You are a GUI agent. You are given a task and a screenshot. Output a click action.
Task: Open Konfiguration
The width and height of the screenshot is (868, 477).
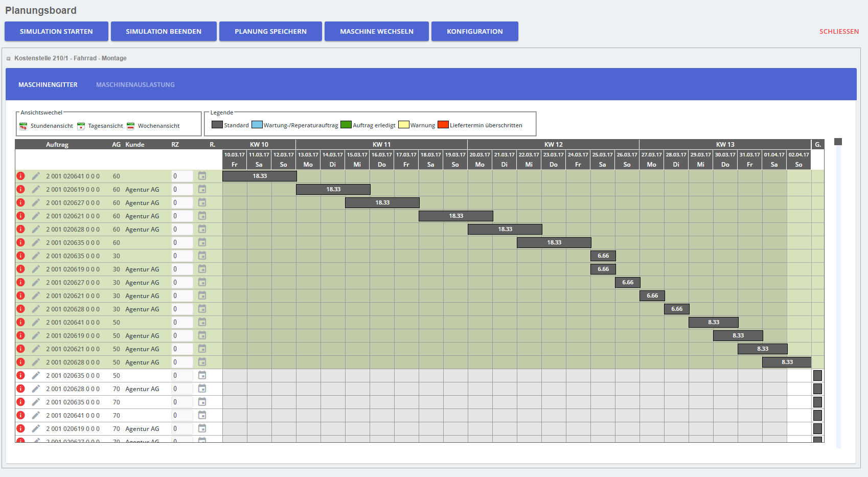[x=474, y=31]
